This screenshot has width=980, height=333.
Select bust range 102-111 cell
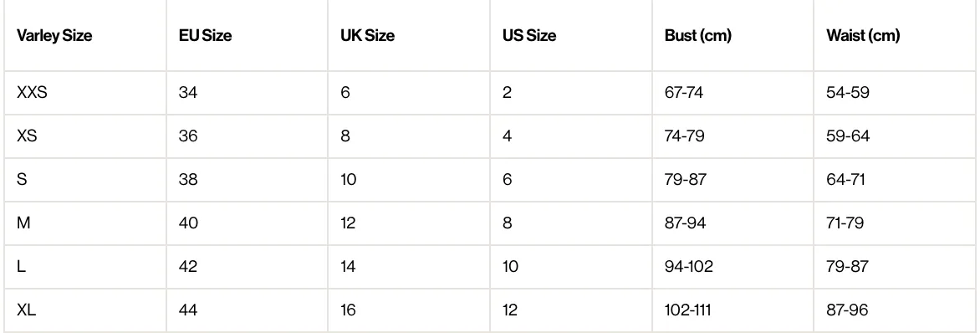[688, 310]
